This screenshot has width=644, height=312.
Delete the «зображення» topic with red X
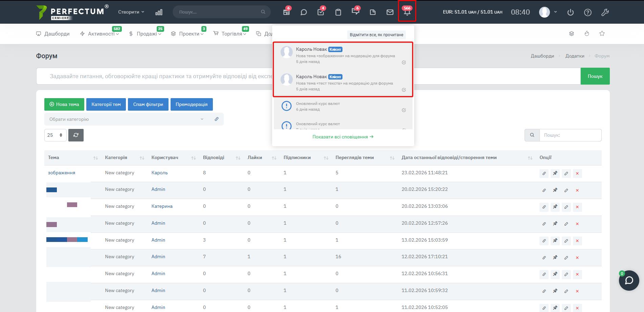(577, 174)
